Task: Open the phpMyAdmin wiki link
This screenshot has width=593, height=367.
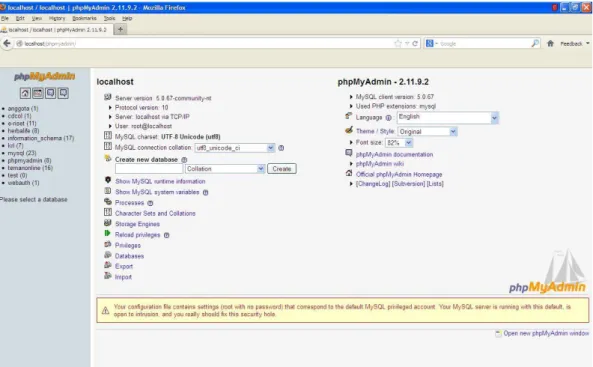Action: 380,164
